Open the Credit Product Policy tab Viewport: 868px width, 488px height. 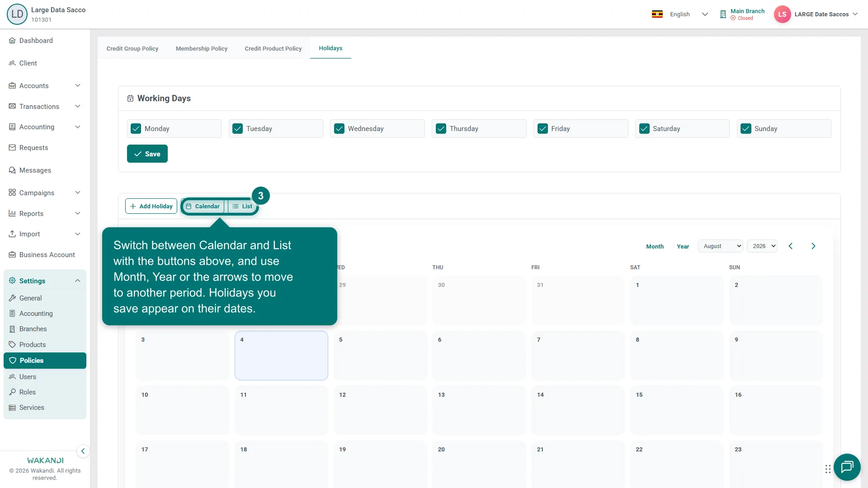273,49
